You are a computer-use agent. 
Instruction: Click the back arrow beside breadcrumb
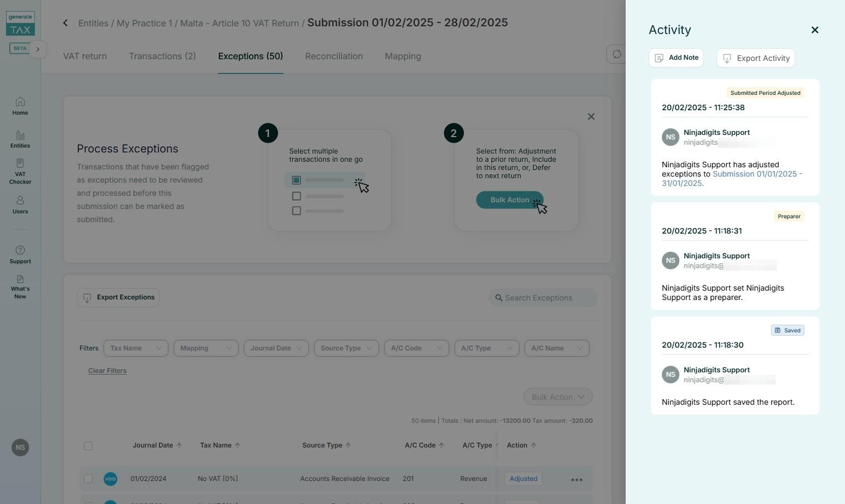coord(65,23)
